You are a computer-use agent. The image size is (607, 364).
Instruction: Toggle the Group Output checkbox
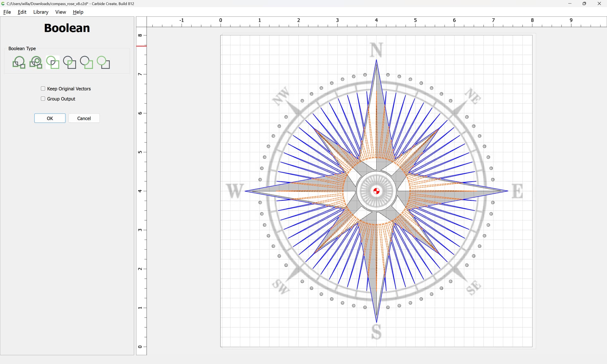tap(43, 99)
